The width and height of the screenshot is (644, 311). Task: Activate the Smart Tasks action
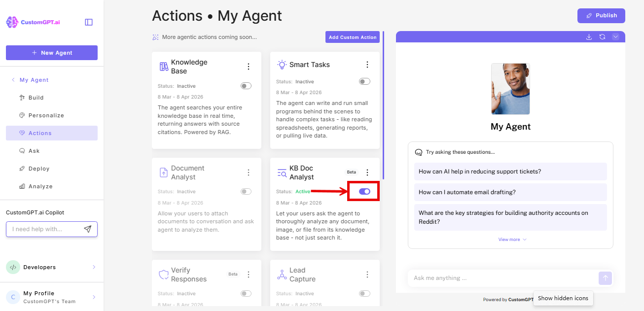click(364, 81)
